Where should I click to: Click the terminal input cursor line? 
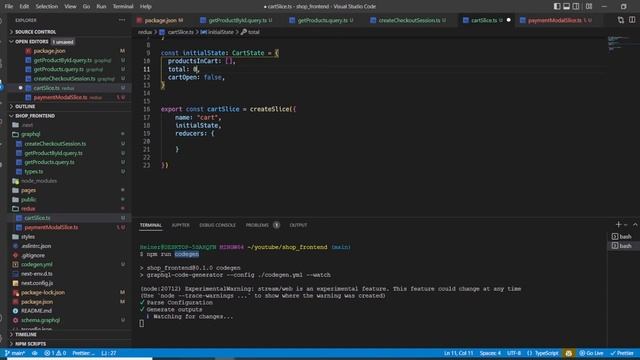[x=142, y=324]
